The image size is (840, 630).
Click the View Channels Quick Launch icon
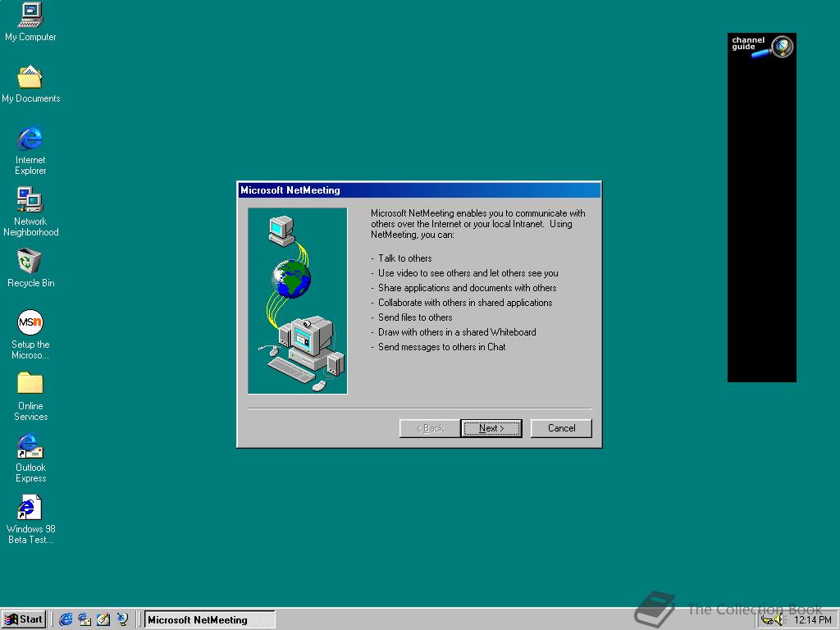click(x=123, y=619)
